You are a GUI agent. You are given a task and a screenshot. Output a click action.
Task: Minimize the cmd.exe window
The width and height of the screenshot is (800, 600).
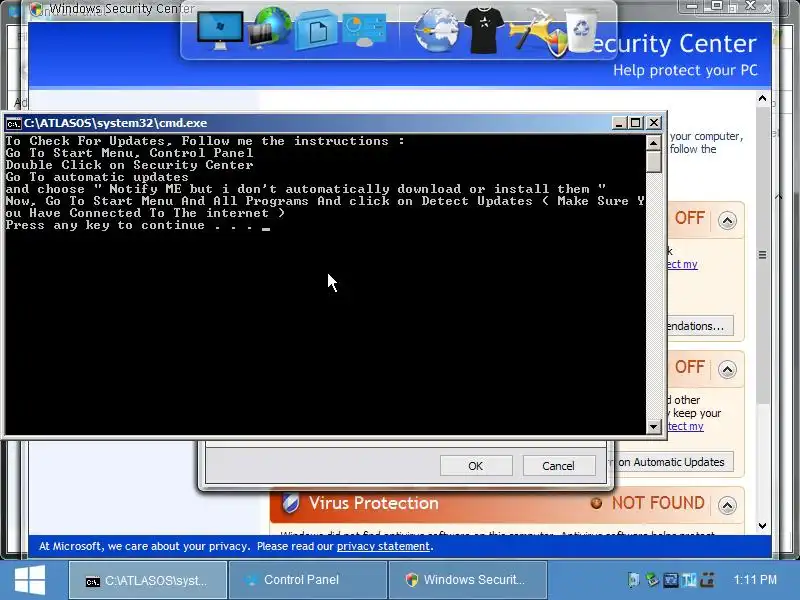619,123
